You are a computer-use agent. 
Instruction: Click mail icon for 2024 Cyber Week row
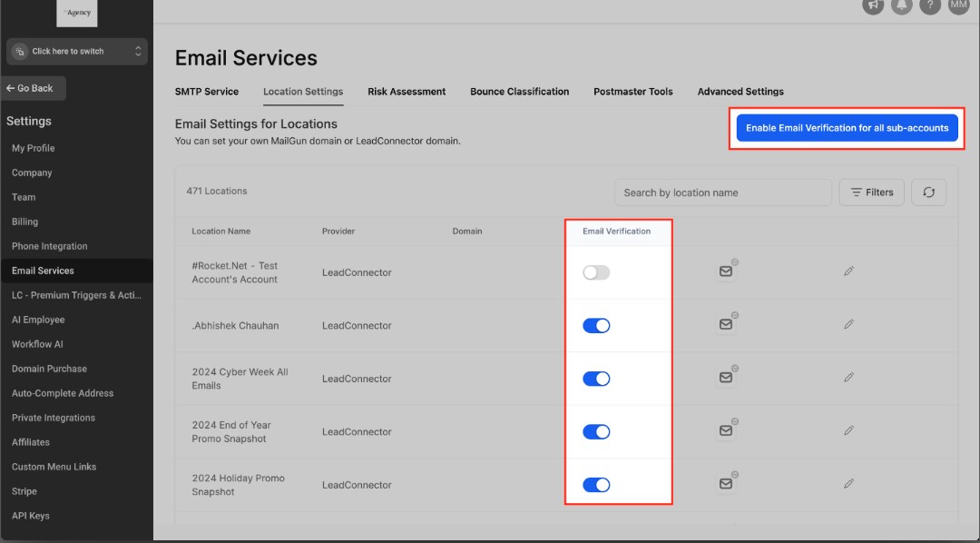coord(726,377)
